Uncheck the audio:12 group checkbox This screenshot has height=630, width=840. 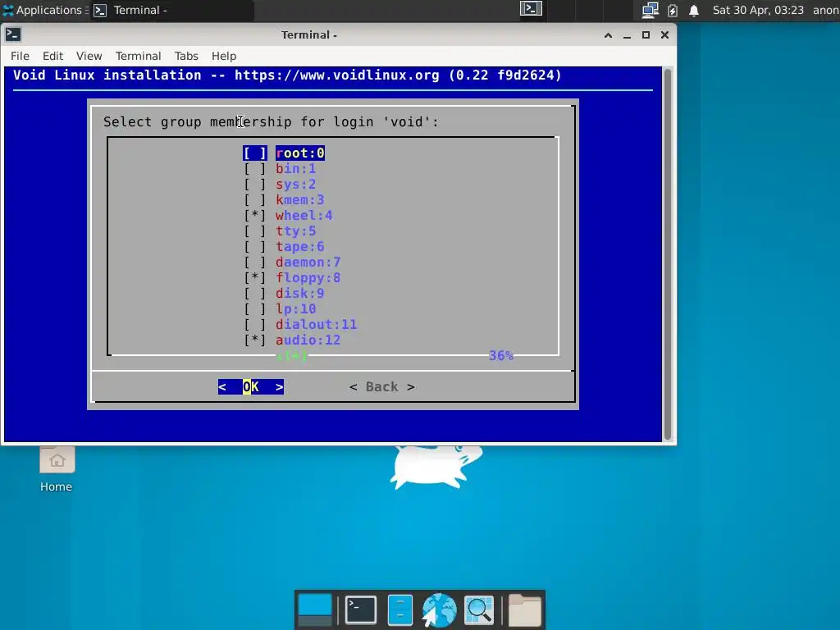coord(255,340)
